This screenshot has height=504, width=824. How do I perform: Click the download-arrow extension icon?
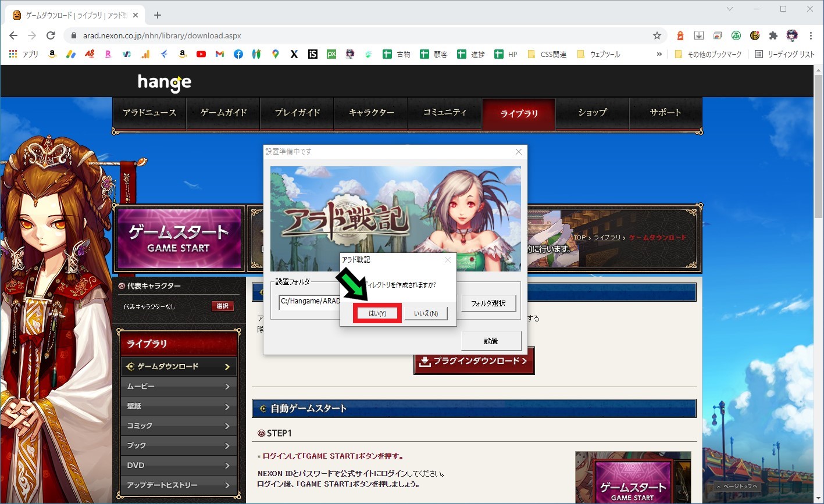pos(699,35)
